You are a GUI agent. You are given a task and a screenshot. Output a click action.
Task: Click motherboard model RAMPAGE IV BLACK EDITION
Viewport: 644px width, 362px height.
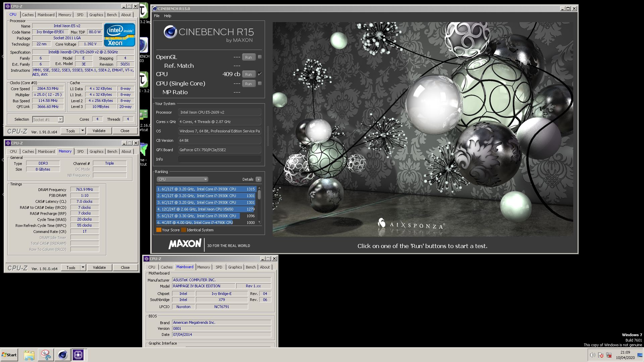(x=203, y=286)
